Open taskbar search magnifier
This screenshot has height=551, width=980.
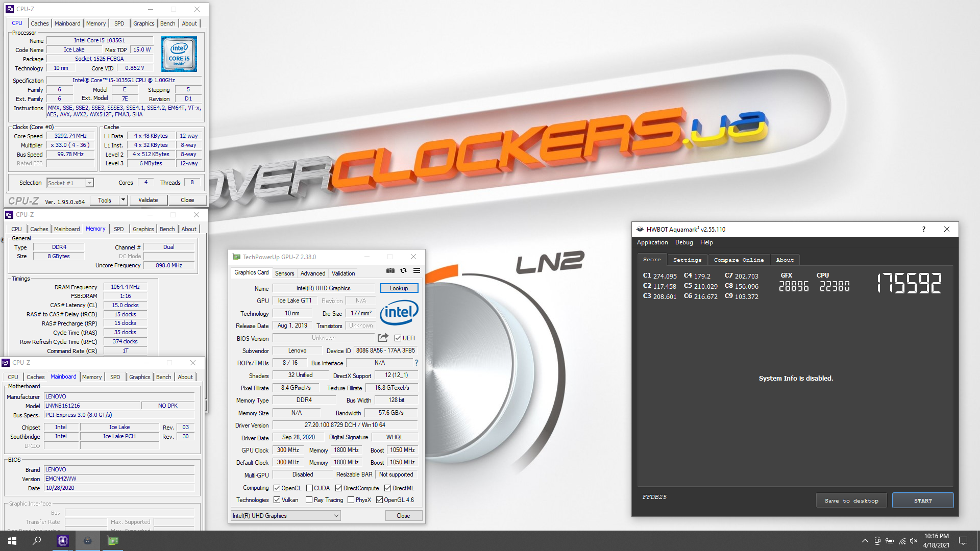click(37, 541)
